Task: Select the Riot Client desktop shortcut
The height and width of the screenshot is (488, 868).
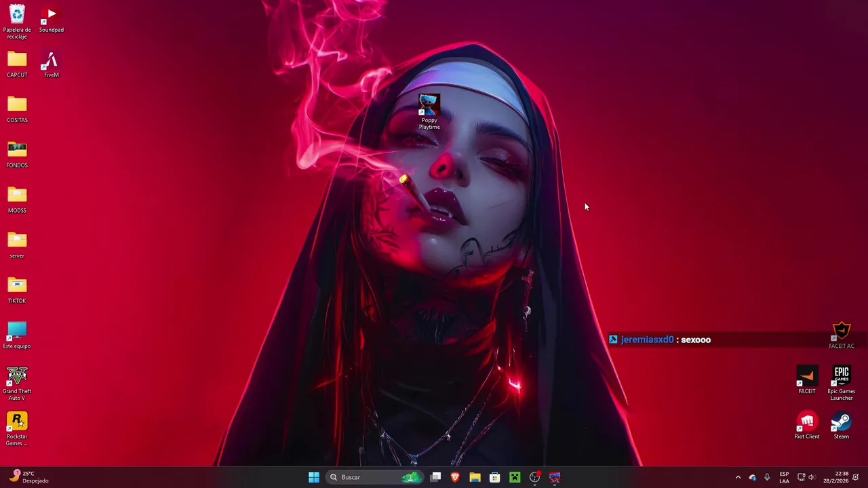Action: point(807,426)
